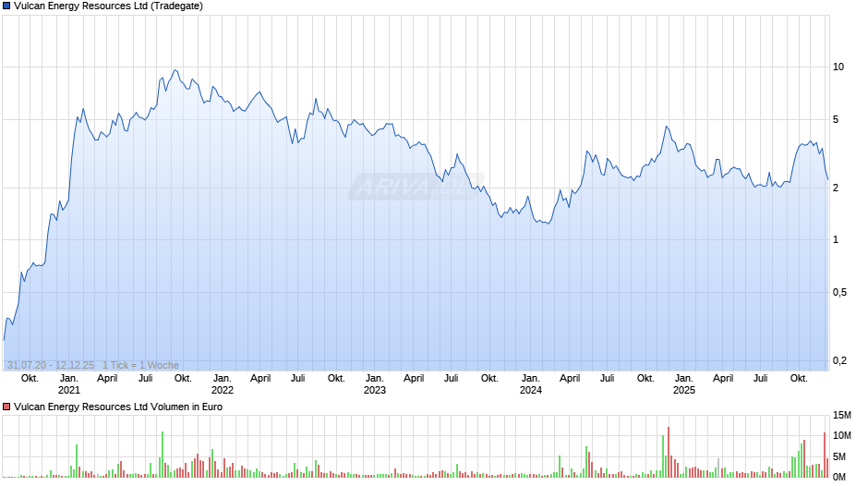Viewport: 868px width, 486px height.
Task: Click the 'April' label following Jan. 2022
Action: click(260, 379)
